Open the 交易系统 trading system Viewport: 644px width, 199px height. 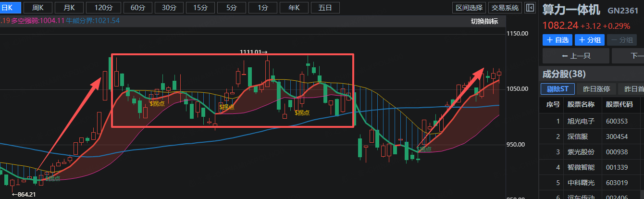[505, 8]
